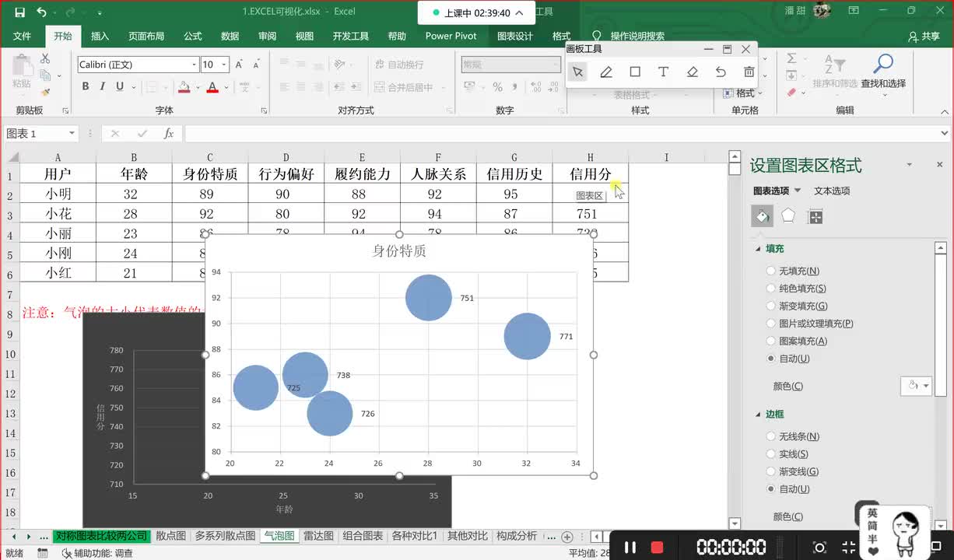The image size is (954, 560).
Task: Switch to the 图表设计 ribbon tab
Action: (x=515, y=37)
